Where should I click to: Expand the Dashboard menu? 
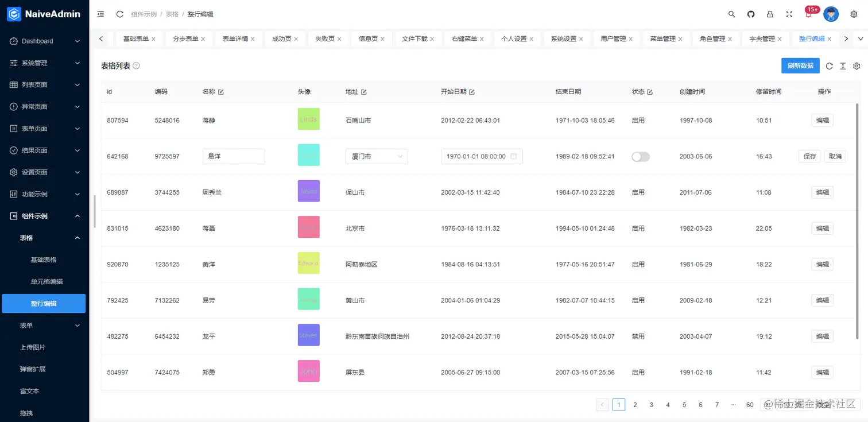tap(44, 41)
